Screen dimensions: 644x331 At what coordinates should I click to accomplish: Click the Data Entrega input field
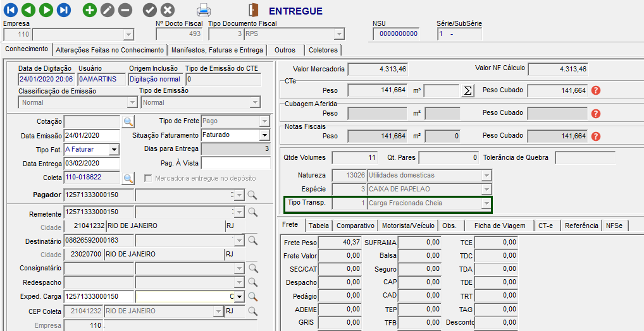91,164
